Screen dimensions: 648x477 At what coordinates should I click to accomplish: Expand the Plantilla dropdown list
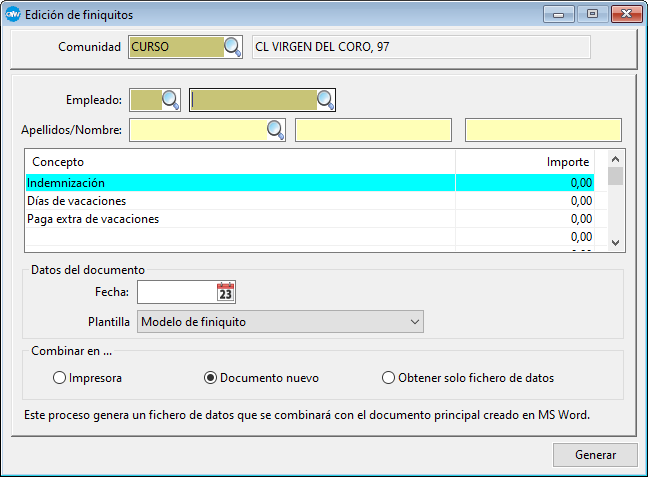(415, 322)
